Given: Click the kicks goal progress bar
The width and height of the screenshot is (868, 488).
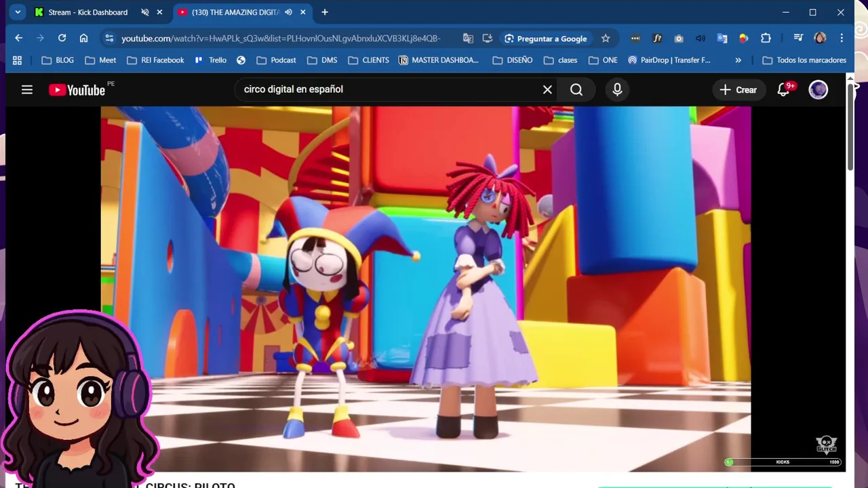Looking at the screenshot, I should click(x=783, y=462).
